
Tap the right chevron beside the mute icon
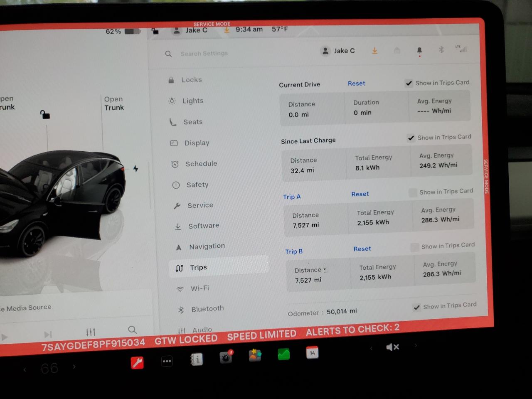[415, 345]
